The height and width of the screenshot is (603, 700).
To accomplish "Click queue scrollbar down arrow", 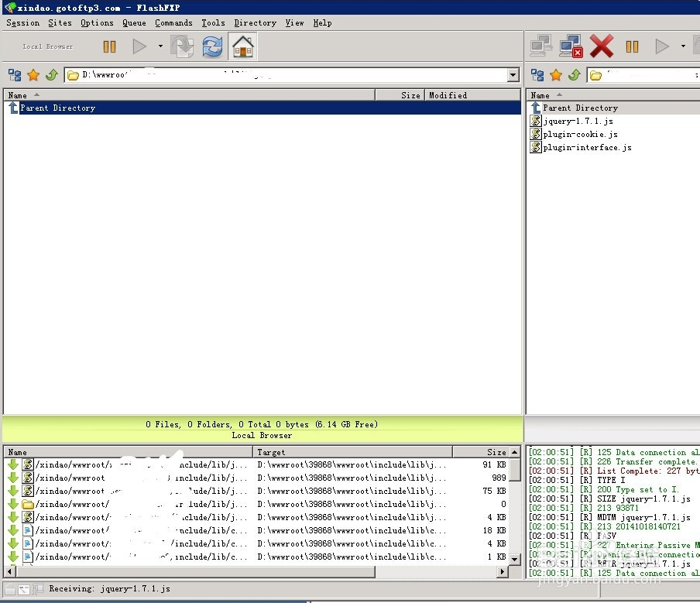I will (515, 559).
